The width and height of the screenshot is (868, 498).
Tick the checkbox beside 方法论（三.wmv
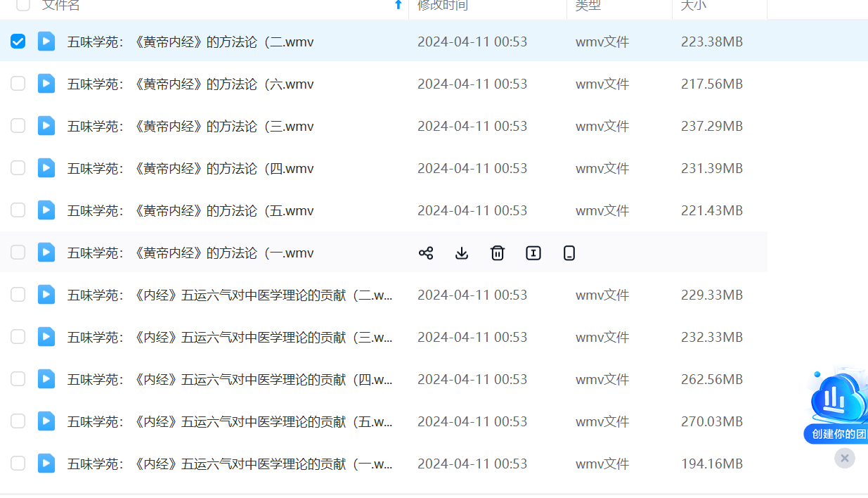[18, 126]
